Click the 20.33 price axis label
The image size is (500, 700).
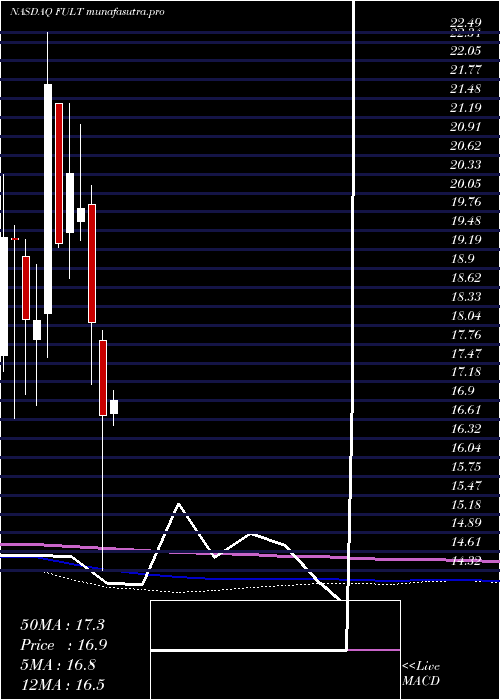466,165
